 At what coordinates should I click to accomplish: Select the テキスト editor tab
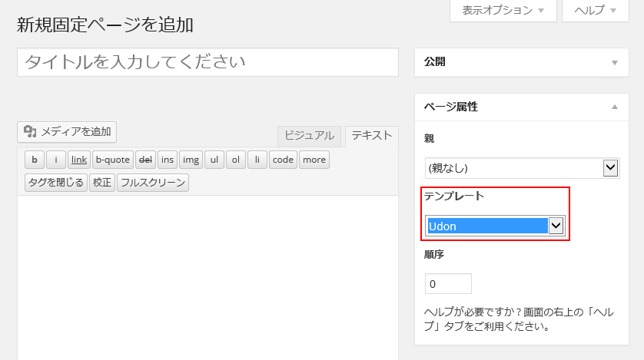coord(372,136)
